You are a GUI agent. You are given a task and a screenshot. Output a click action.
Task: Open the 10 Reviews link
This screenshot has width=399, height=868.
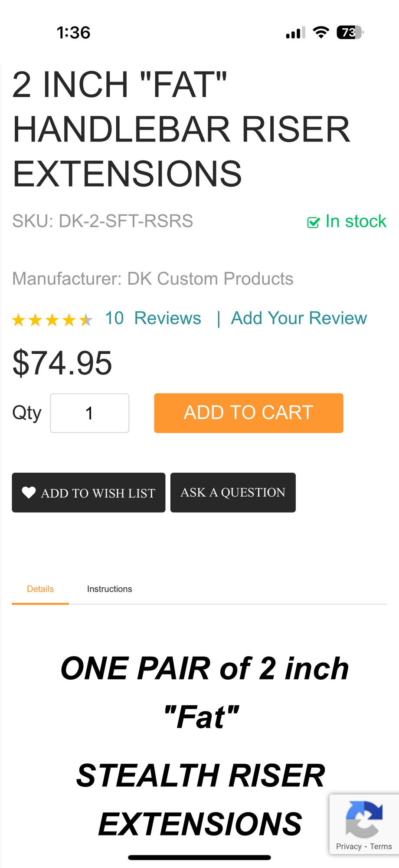(x=153, y=318)
